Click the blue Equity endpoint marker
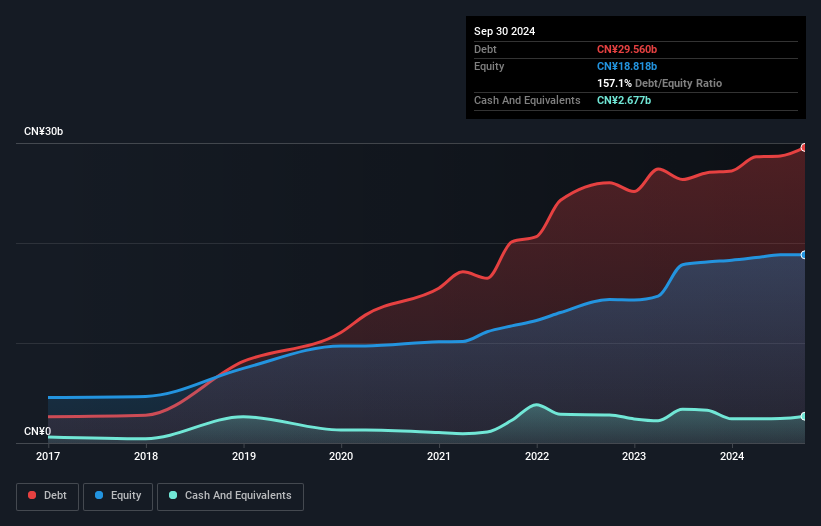Screen dimensions: 821x526 (804, 255)
